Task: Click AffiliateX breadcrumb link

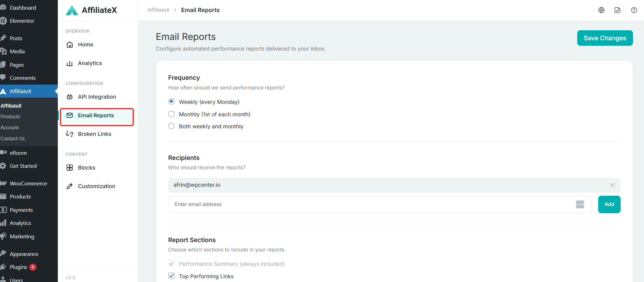Action: (158, 10)
